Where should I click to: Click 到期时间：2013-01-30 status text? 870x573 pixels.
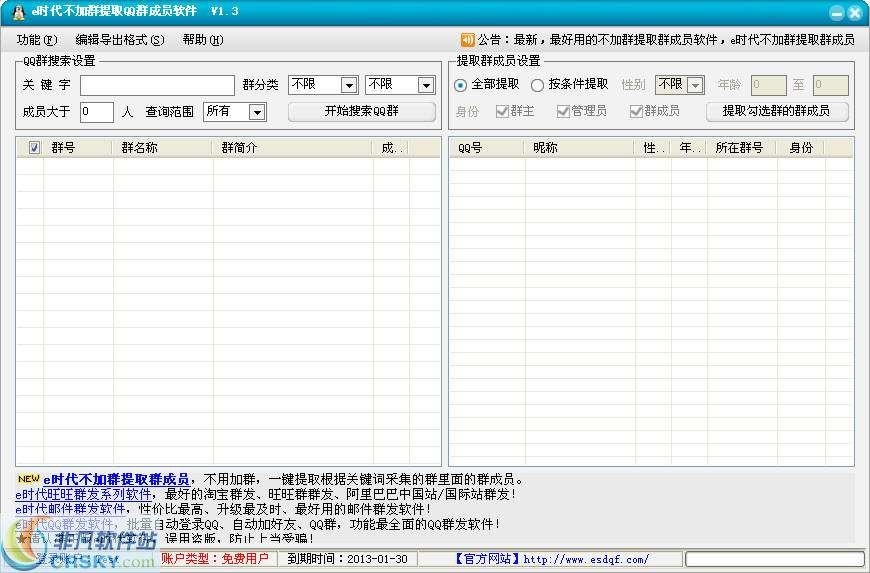(x=347, y=559)
